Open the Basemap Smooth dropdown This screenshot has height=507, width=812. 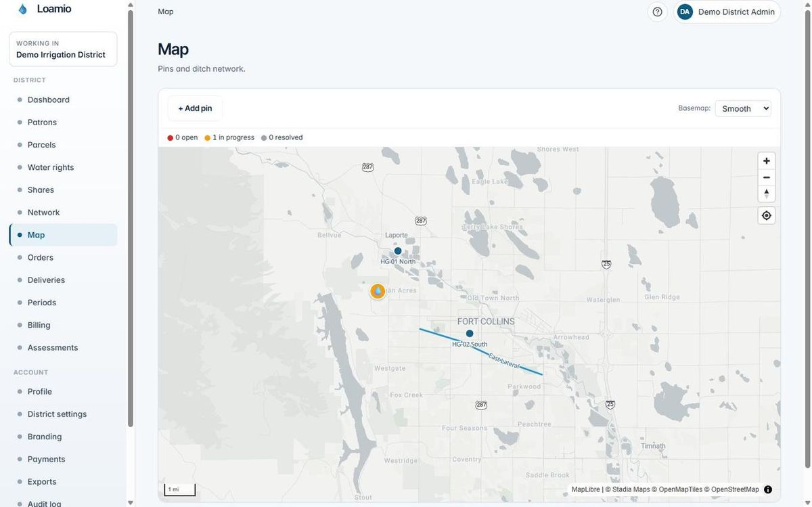tap(743, 108)
